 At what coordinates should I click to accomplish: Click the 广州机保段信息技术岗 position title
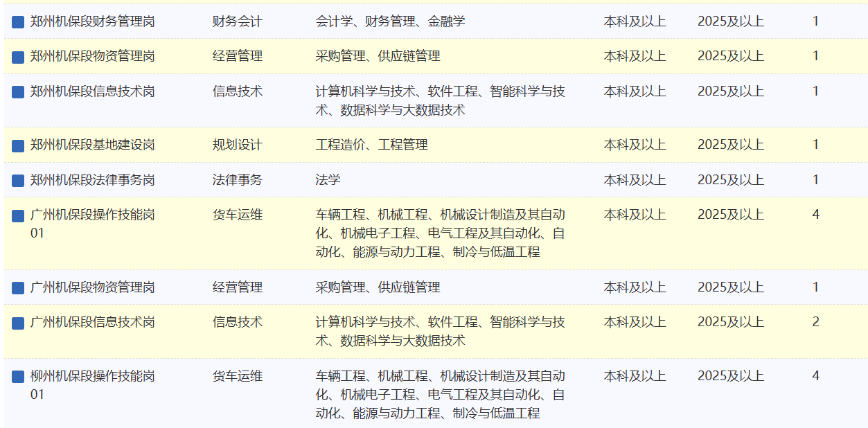92,322
